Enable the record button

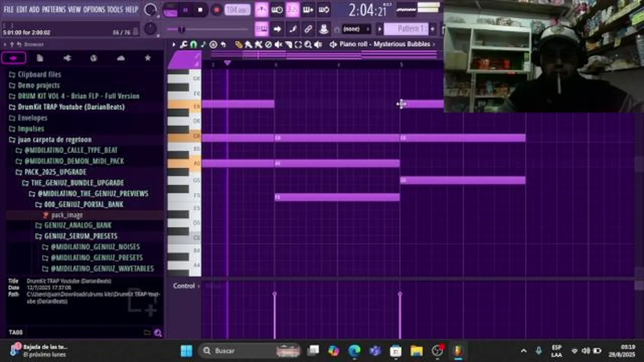pyautogui.click(x=216, y=10)
